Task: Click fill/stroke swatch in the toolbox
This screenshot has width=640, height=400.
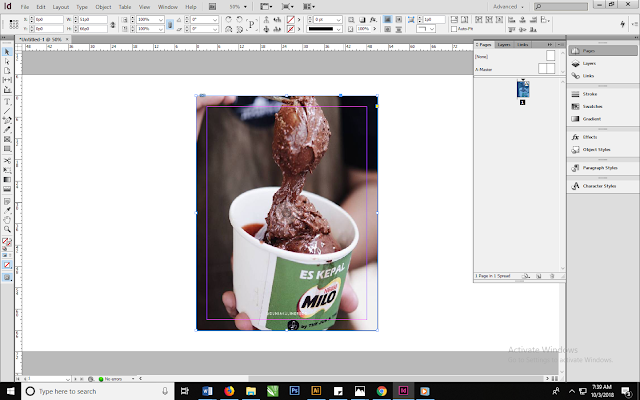Action: (x=7, y=242)
